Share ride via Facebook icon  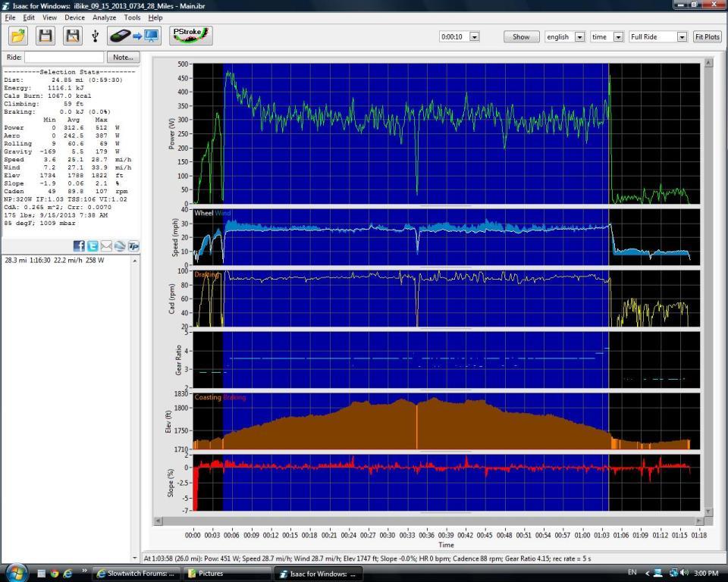point(79,246)
